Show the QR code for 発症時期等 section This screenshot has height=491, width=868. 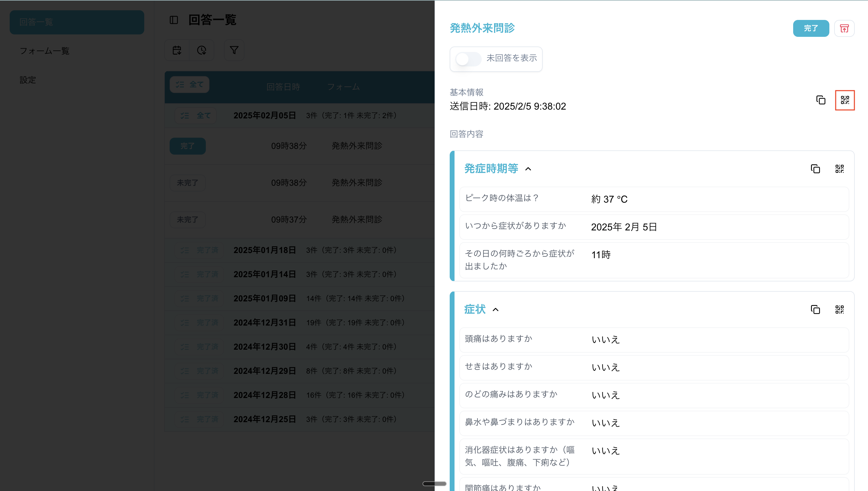coord(839,168)
